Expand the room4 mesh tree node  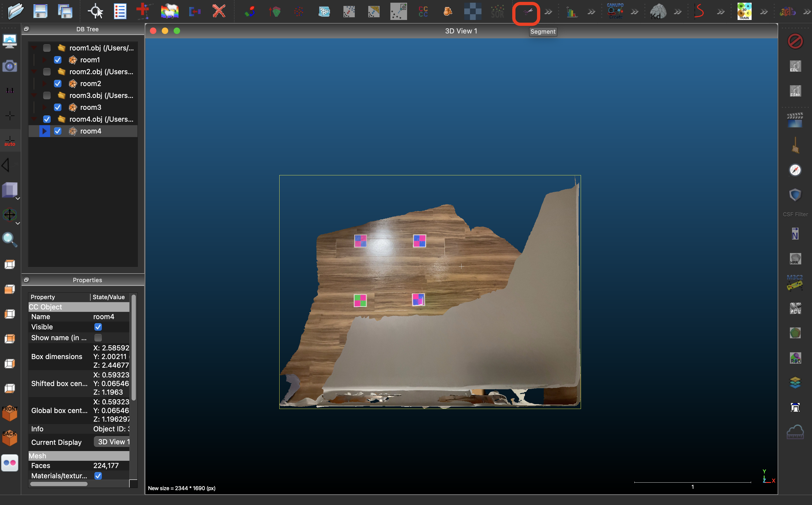[x=44, y=131]
